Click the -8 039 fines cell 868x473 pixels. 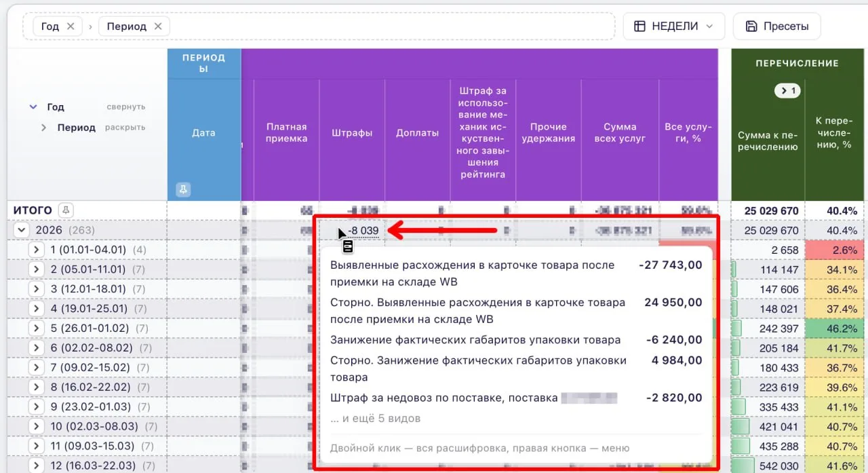[x=363, y=231]
